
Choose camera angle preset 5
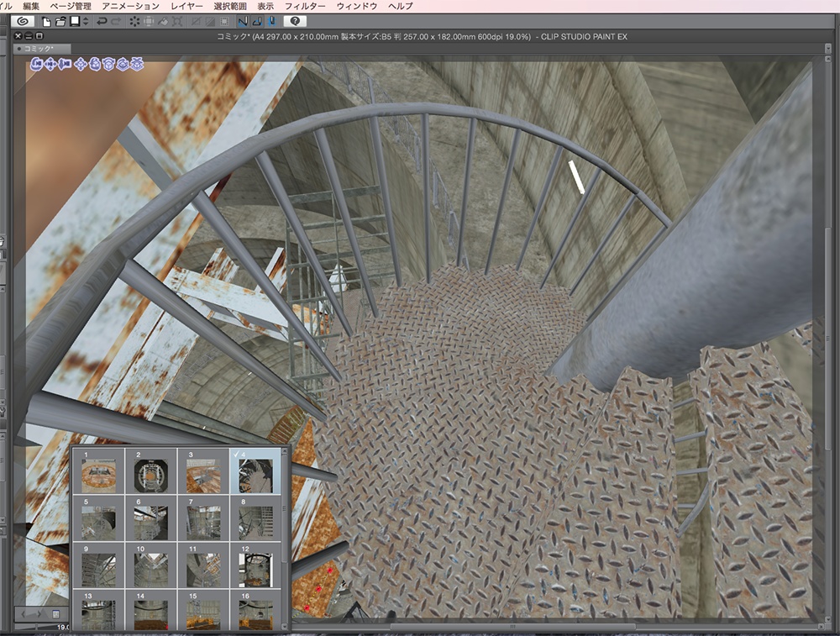(x=98, y=518)
